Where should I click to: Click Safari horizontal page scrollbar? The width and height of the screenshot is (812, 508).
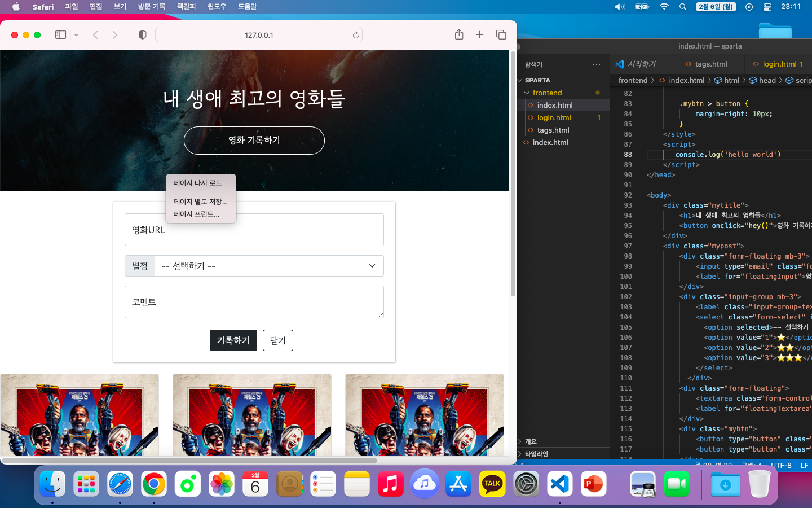pos(188,461)
